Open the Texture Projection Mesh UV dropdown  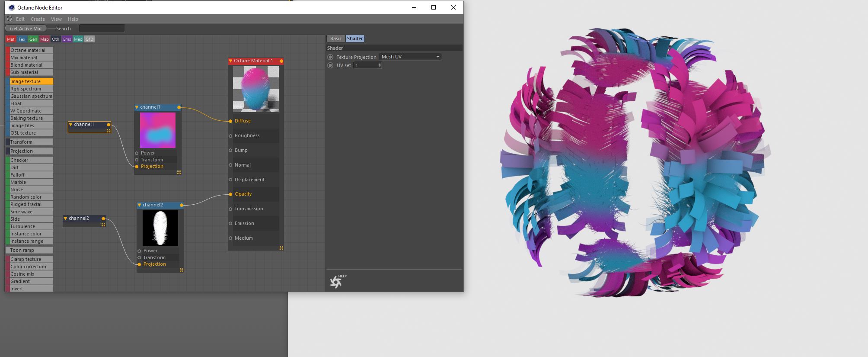410,57
